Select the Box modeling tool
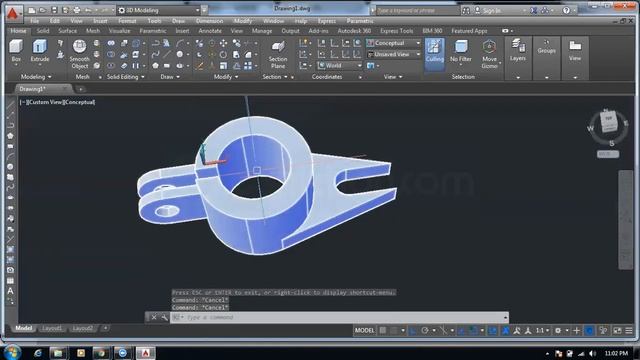 tap(16, 51)
